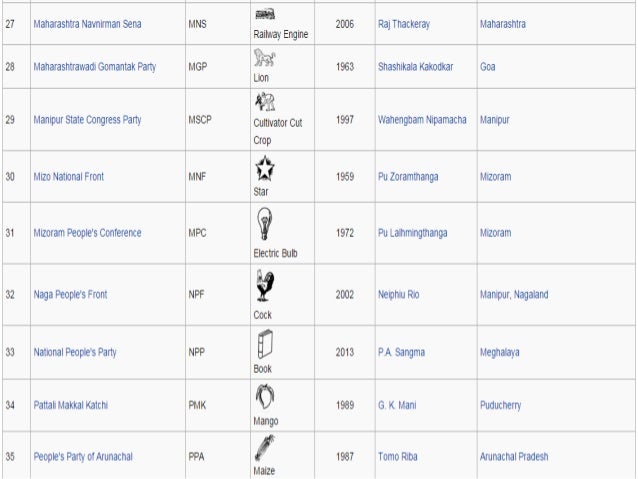Click the Maize symbol icon
Screen dimensions: 638x479
[265, 447]
